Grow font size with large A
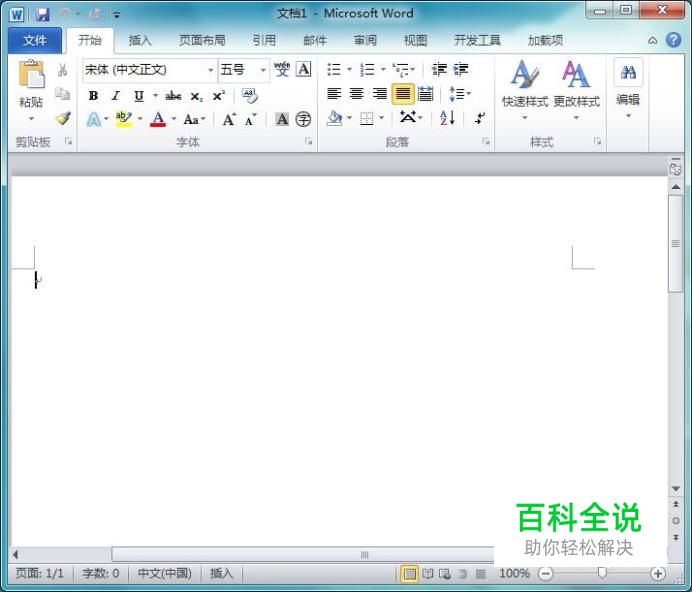 point(229,120)
